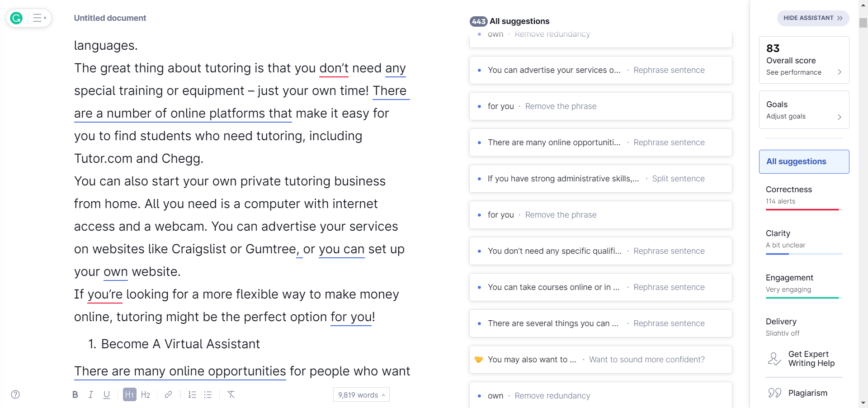Rename the Untitled document title
868x408 pixels.
point(110,18)
